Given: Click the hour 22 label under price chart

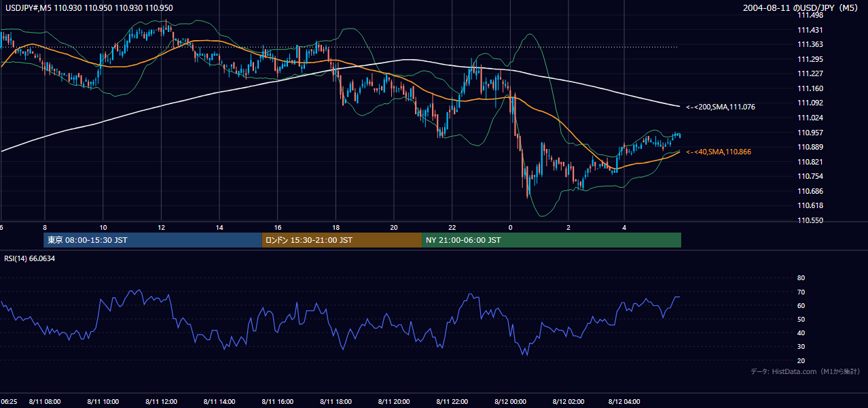Looking at the screenshot, I should 452,227.
